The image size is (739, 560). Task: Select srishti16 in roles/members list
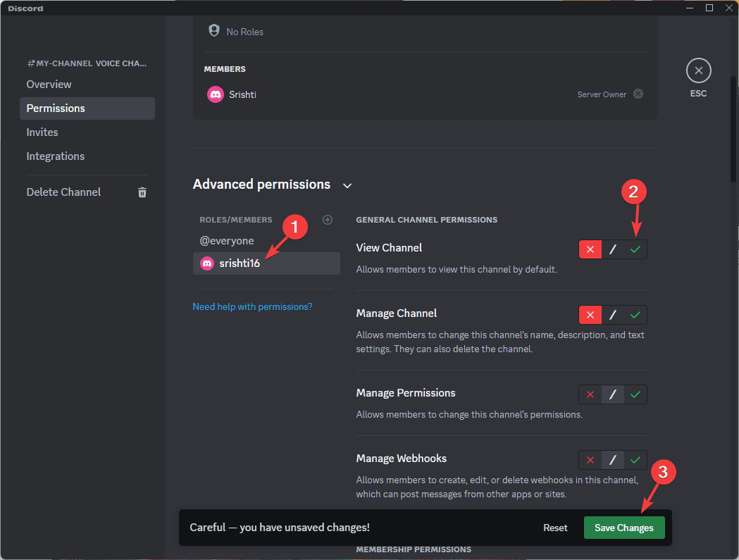[266, 263]
